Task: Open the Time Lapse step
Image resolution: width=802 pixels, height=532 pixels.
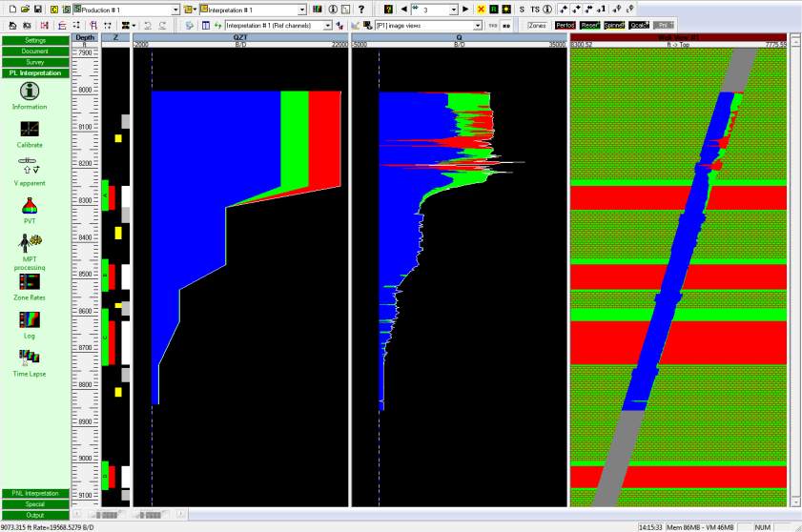Action: coord(30,363)
